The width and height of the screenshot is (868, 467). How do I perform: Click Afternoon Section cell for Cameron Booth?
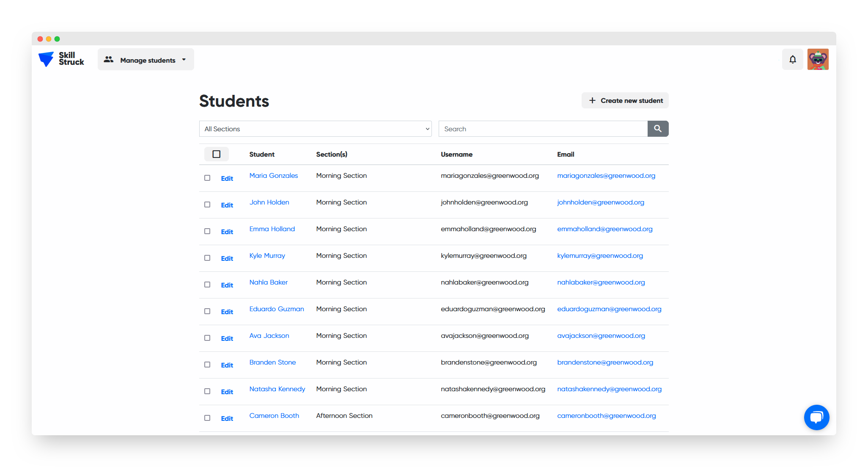[344, 415]
